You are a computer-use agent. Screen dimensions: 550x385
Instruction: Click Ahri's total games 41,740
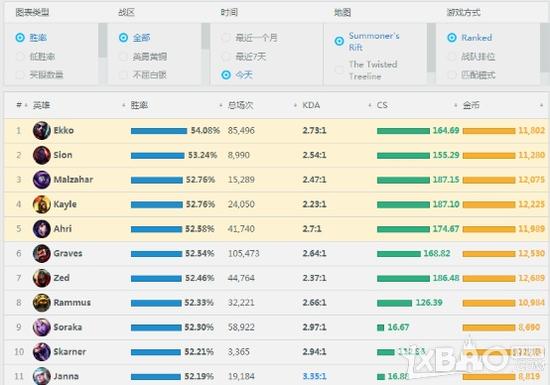(x=241, y=229)
